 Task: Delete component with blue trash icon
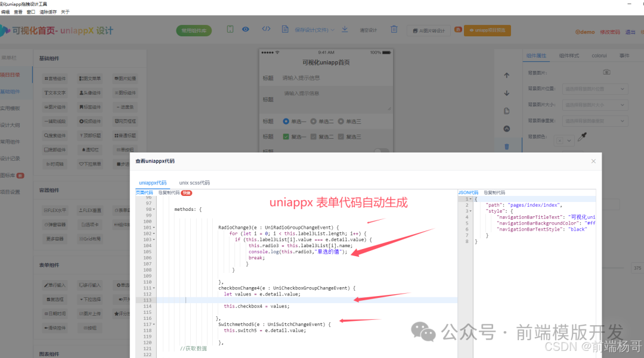(506, 147)
